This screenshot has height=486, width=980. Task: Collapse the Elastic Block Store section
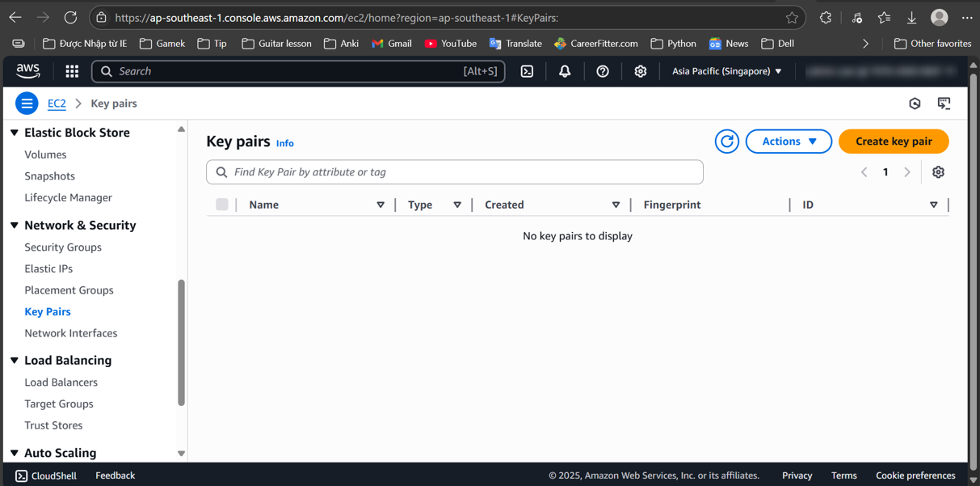pos(15,133)
